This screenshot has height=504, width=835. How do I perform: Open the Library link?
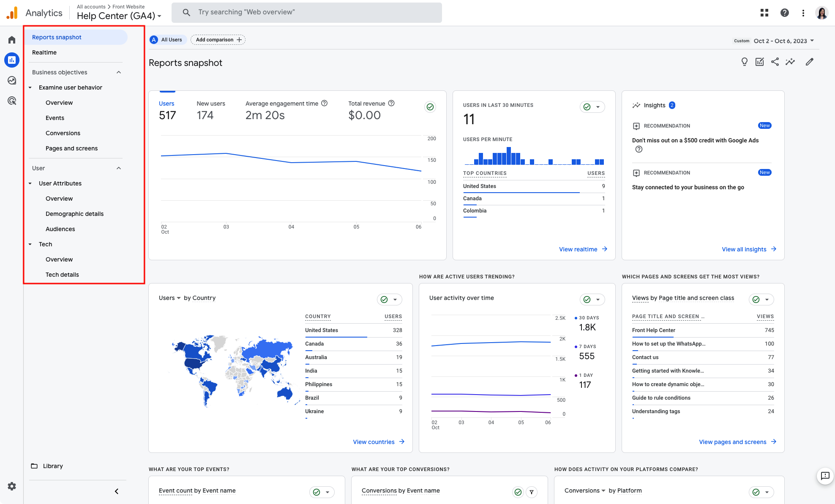[x=53, y=466]
